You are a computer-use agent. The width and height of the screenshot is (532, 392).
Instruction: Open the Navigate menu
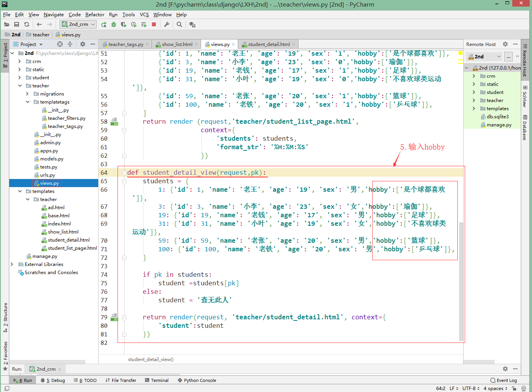click(54, 15)
